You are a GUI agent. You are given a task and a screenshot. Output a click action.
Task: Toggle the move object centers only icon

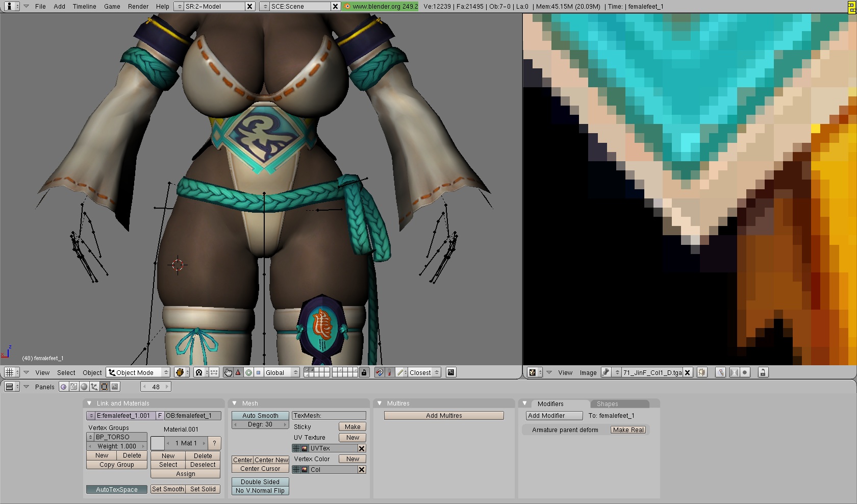[x=214, y=372]
